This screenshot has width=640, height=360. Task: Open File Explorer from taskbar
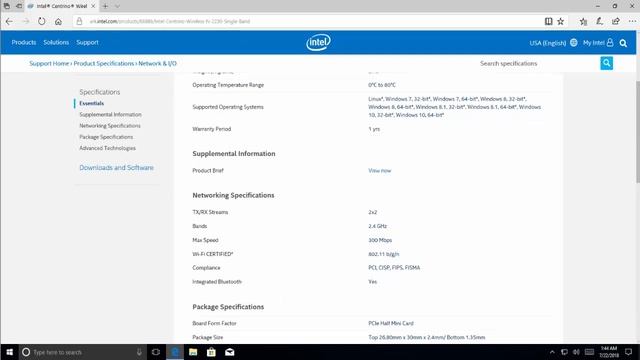[x=193, y=352]
